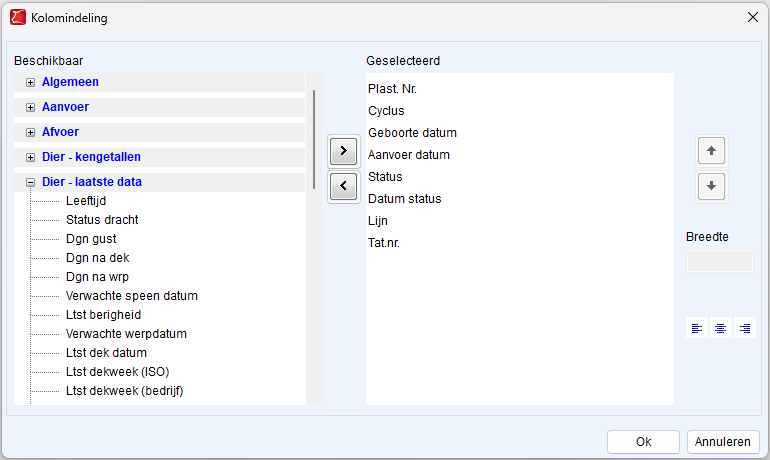Collapse the Dier - laatste data group

30,183
